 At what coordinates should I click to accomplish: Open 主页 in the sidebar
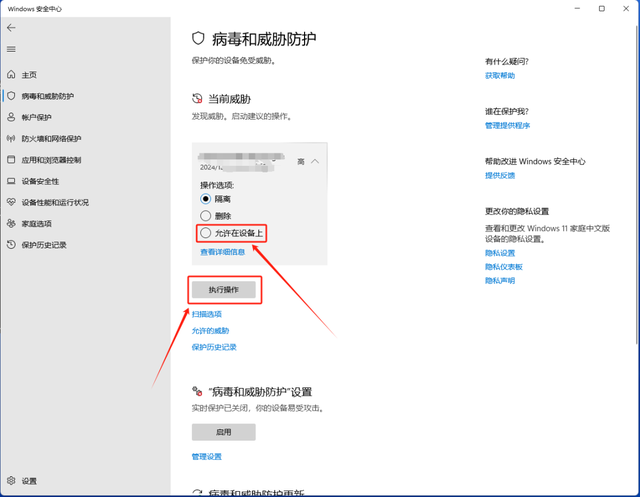click(x=29, y=75)
